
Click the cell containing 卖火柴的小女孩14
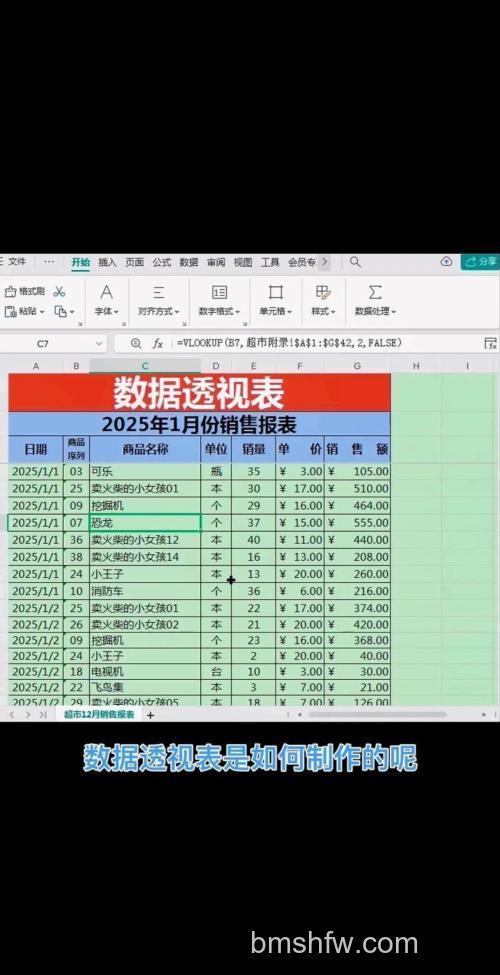[145, 557]
